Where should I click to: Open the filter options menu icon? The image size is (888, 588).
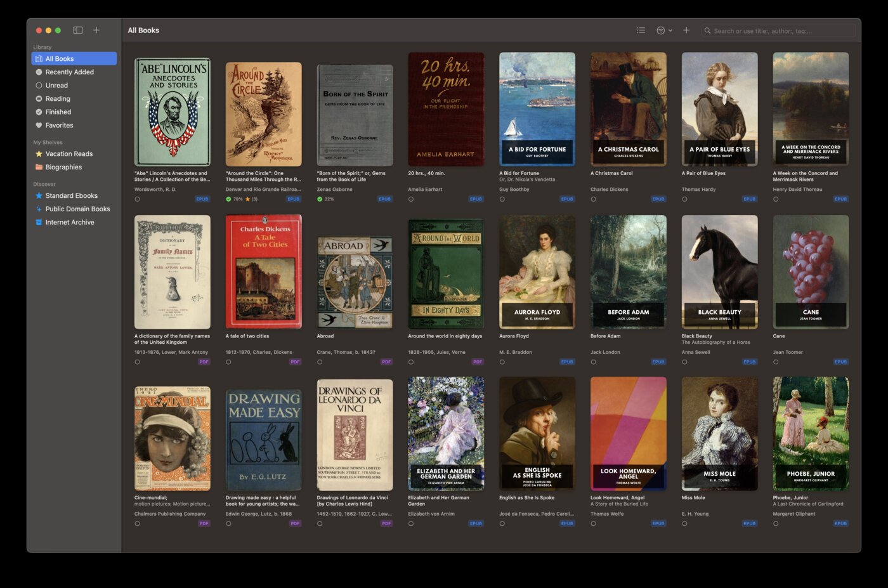[660, 30]
